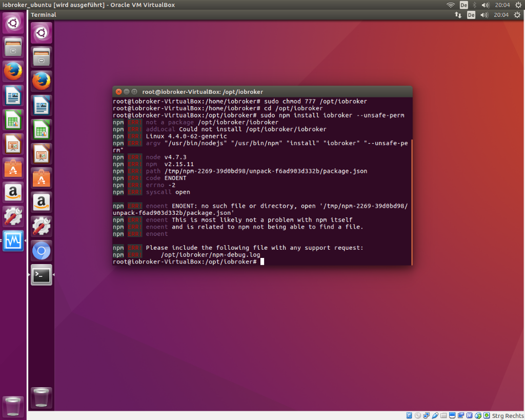Click the VirtualBox shared folders indicator
525x420 pixels.
[443, 416]
